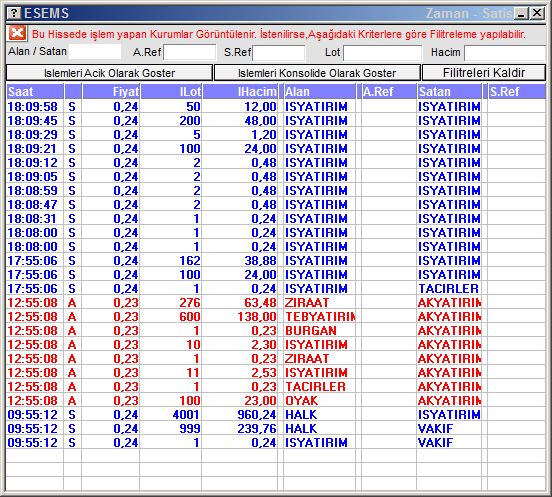Focus the Hacim filter field
552x497 pixels.
coord(505,53)
